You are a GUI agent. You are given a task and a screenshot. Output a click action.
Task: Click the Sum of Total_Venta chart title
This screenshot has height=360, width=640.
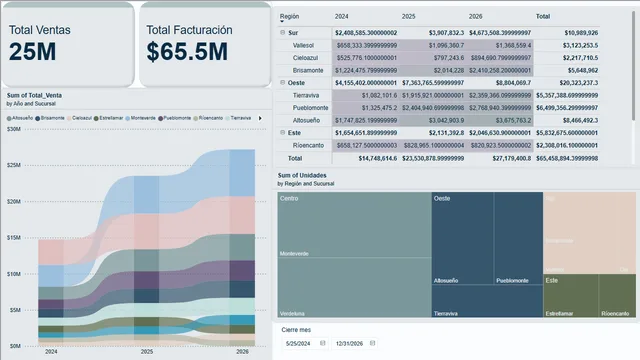pyautogui.click(x=34, y=96)
